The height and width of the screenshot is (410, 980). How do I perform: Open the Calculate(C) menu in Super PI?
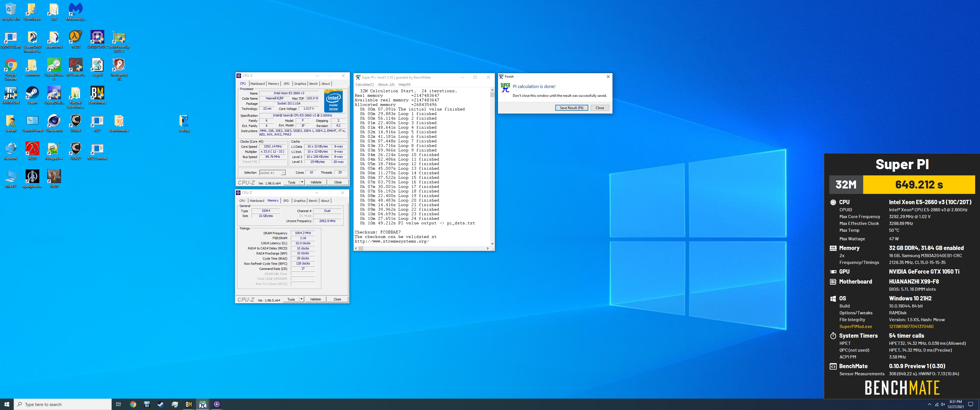point(365,85)
